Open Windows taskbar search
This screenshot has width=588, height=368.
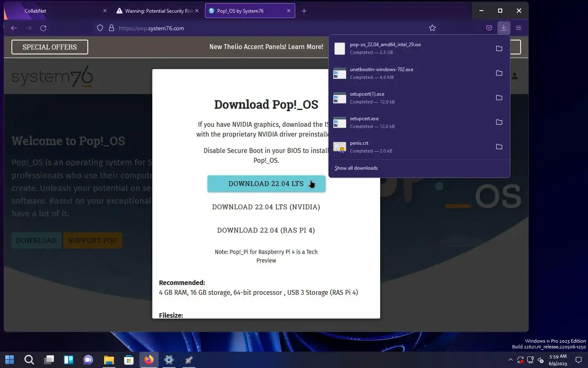pyautogui.click(x=29, y=360)
